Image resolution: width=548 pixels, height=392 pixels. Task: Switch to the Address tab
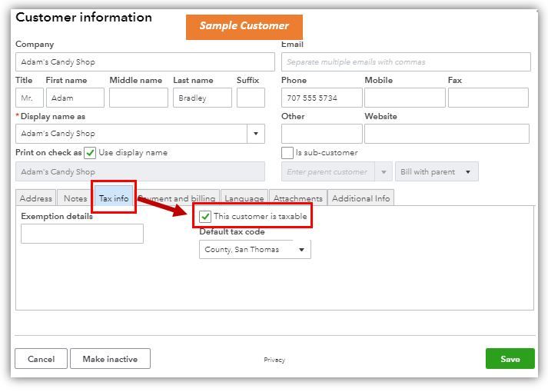coord(35,198)
